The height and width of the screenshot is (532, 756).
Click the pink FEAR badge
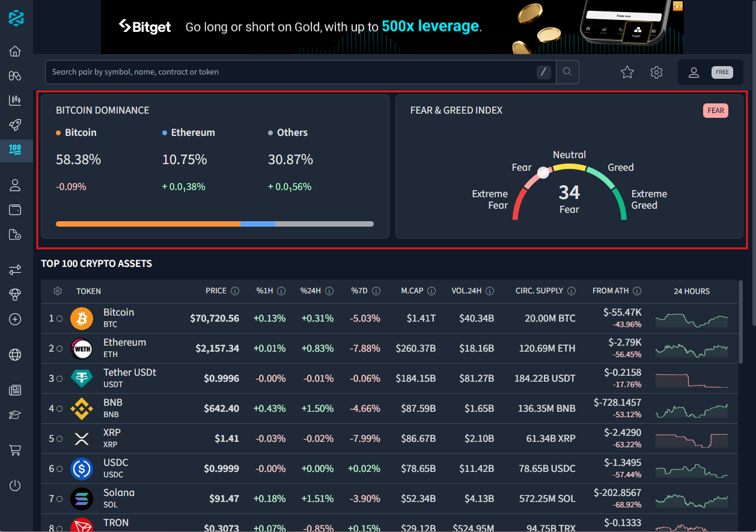(x=716, y=111)
